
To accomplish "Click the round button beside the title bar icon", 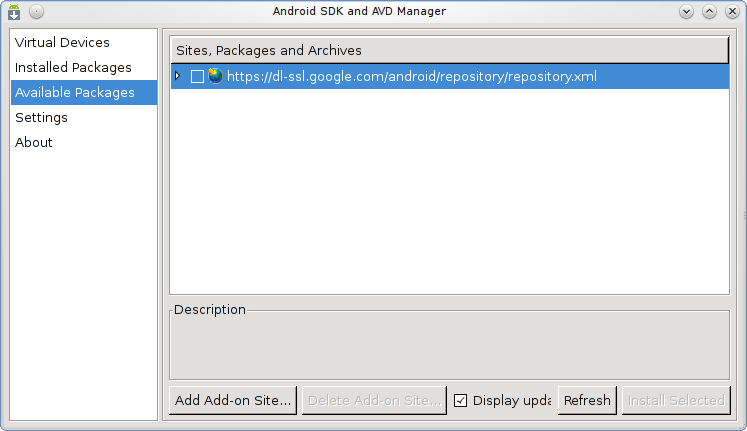I will pyautogui.click(x=36, y=12).
